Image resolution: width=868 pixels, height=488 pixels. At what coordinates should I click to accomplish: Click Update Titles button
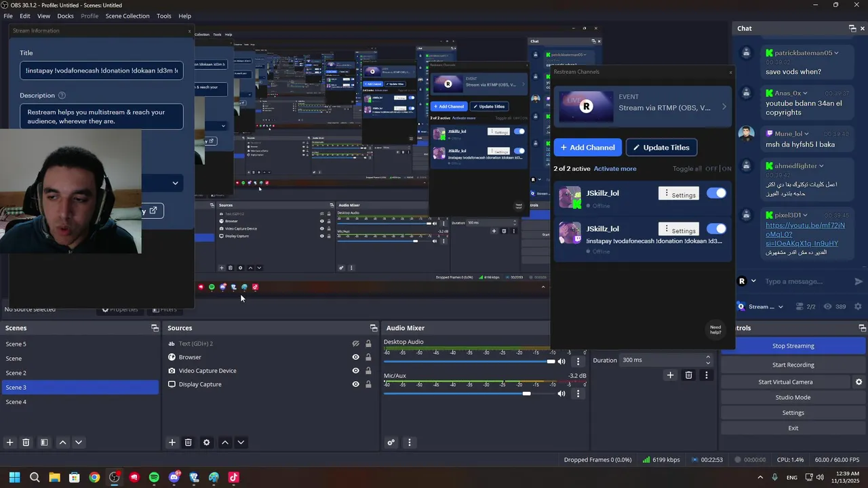661,147
